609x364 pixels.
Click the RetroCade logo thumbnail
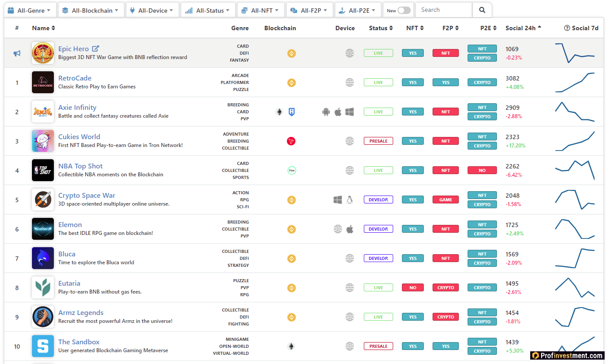click(x=43, y=82)
